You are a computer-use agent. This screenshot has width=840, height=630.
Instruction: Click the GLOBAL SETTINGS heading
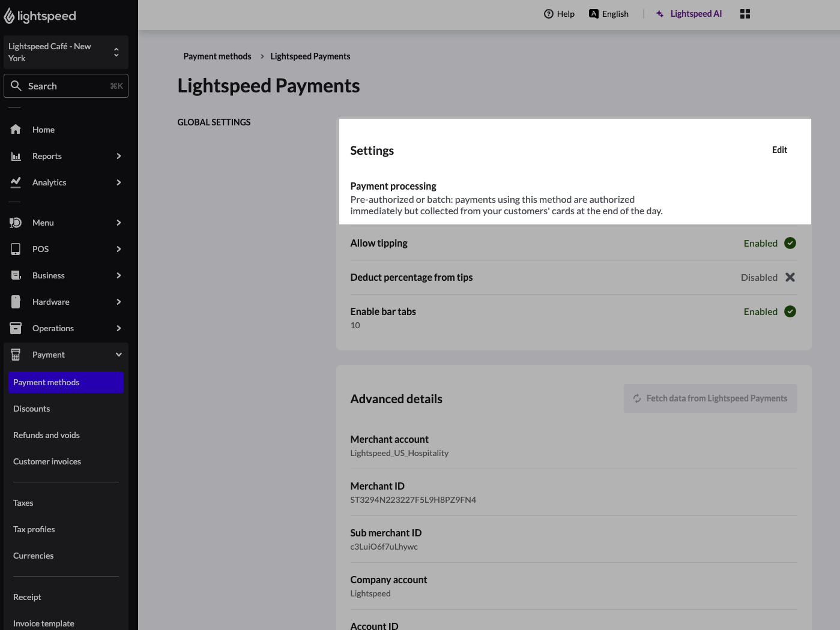(x=214, y=122)
